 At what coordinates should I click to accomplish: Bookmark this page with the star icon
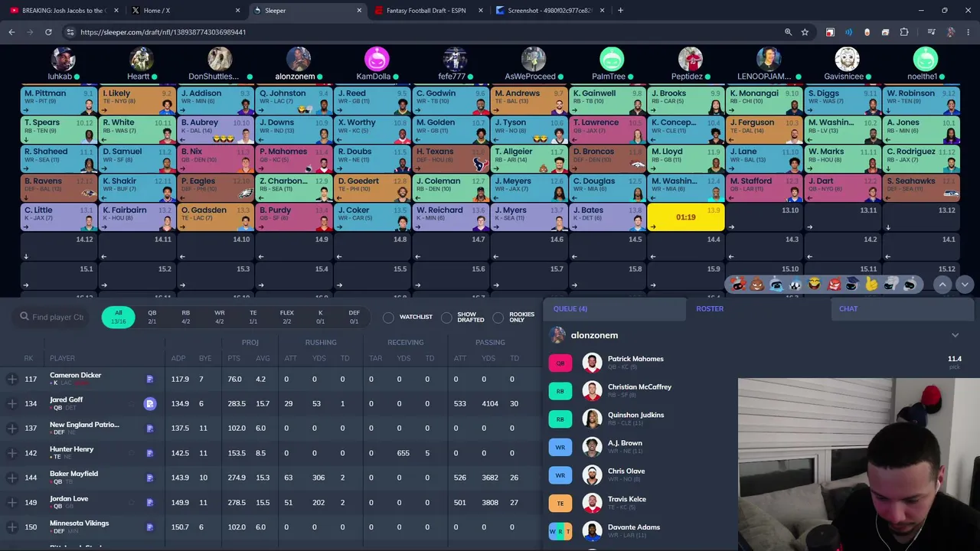(805, 32)
